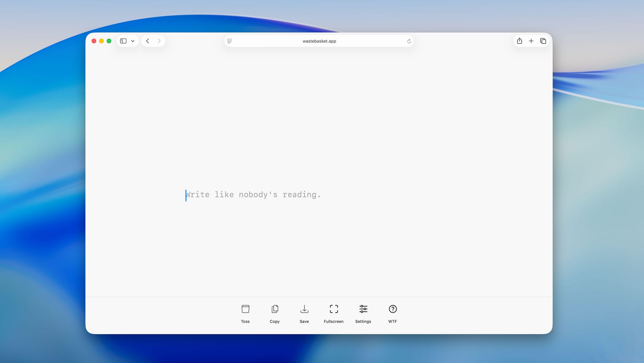Click the Save download icon
This screenshot has height=363, width=644.
point(304,309)
